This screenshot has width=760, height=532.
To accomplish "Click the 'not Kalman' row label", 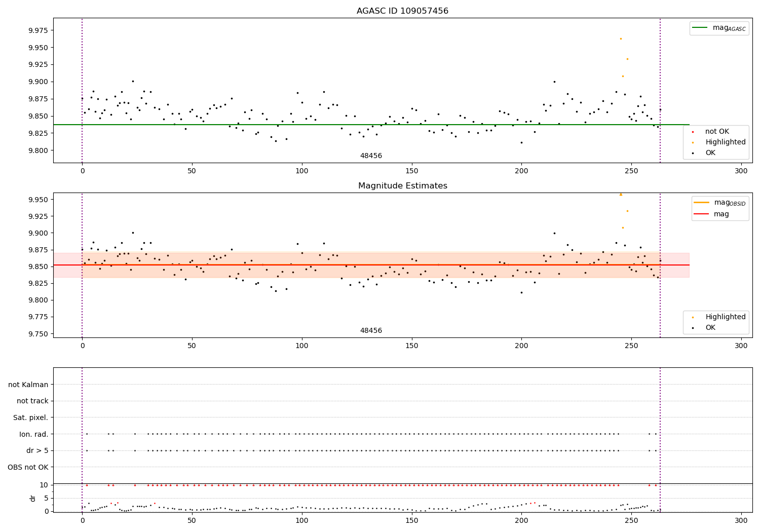I will (x=28, y=385).
